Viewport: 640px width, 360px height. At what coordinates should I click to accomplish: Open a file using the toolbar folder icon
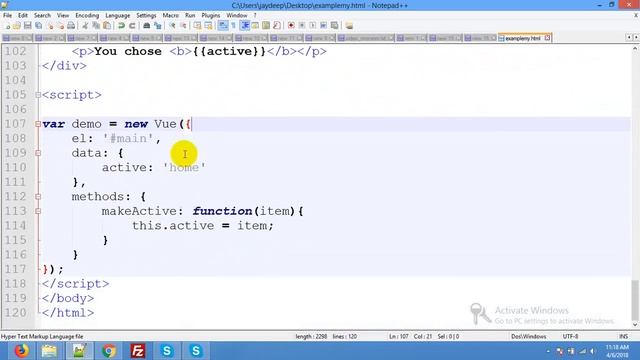(16, 26)
